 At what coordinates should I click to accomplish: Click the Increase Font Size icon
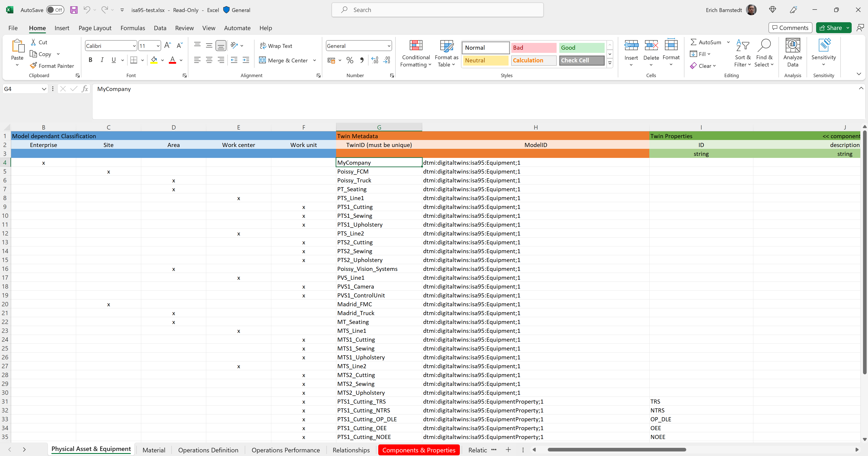[167, 46]
